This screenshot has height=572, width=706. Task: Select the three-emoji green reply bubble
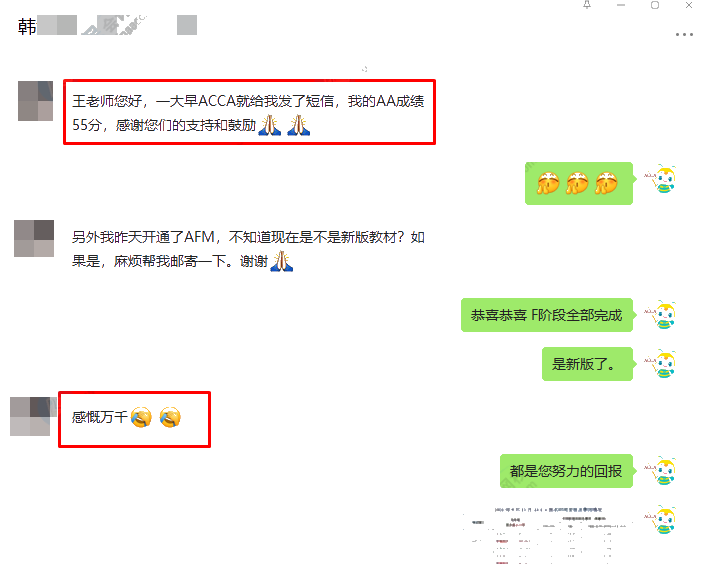[x=579, y=183]
